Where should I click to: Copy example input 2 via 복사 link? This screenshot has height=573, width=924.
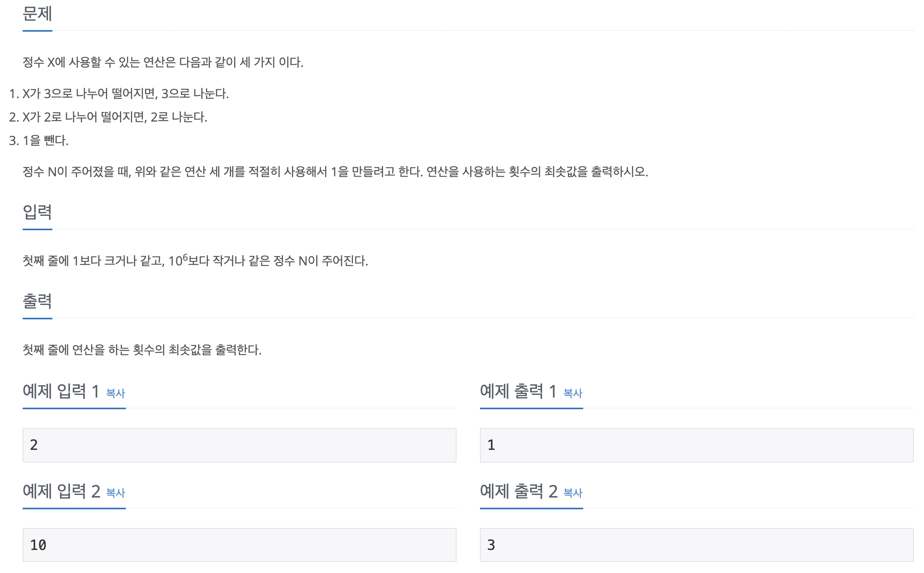pos(116,493)
